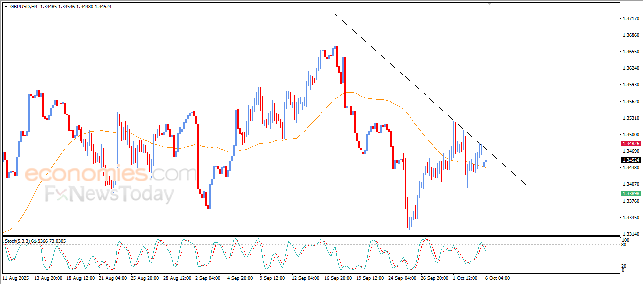Screen dimensions: 644x285
Task: Click the 1.33140 label at scale bottom
Action: tap(631, 234)
